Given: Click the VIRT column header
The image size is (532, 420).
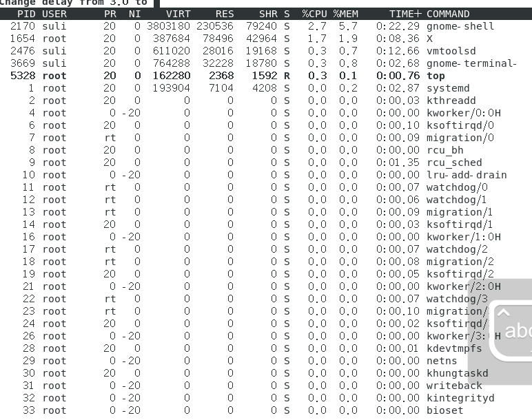Looking at the screenshot, I should tap(178, 14).
